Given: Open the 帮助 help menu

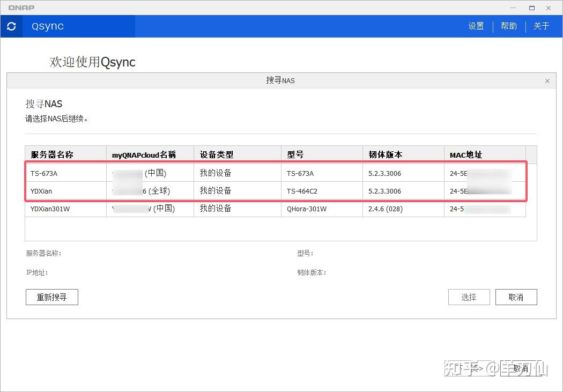Looking at the screenshot, I should pos(508,26).
